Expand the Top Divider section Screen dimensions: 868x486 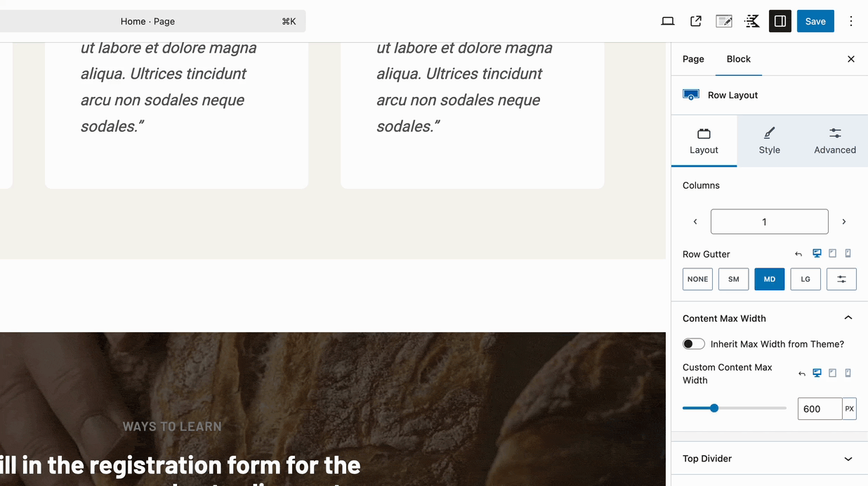click(x=848, y=459)
